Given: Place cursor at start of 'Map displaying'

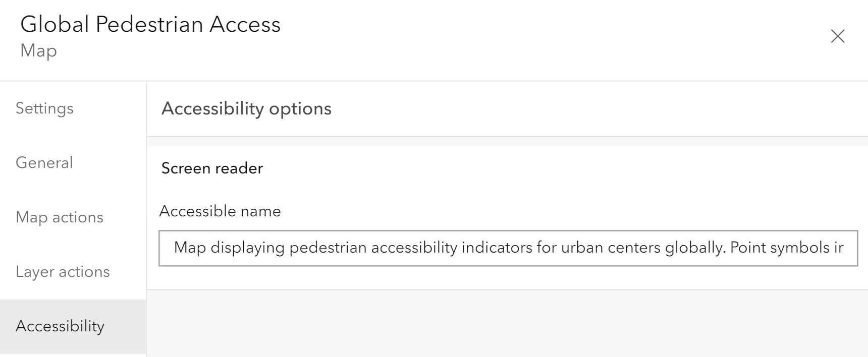Looking at the screenshot, I should (x=175, y=248).
